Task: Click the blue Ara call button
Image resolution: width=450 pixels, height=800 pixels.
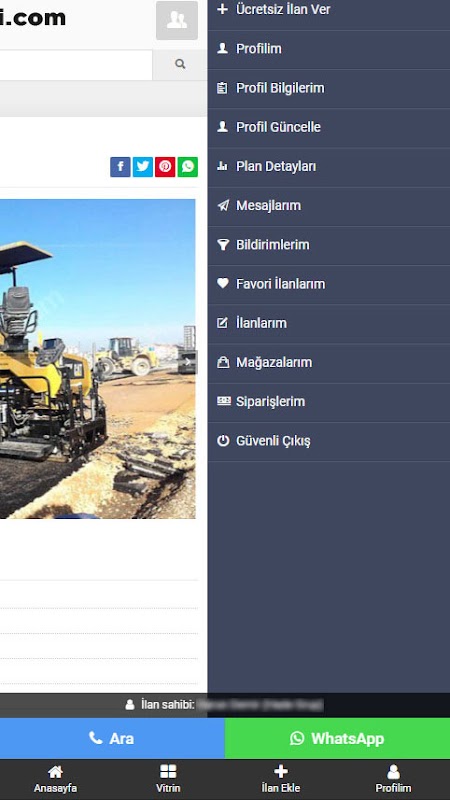Action: 112,738
